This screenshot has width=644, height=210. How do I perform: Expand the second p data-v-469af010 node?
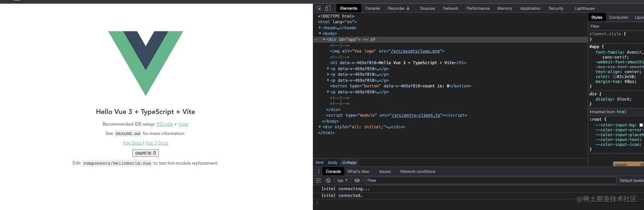[x=328, y=74]
